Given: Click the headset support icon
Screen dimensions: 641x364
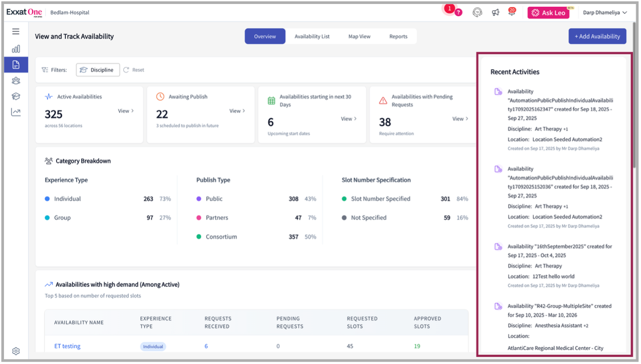Looking at the screenshot, I should click(477, 13).
